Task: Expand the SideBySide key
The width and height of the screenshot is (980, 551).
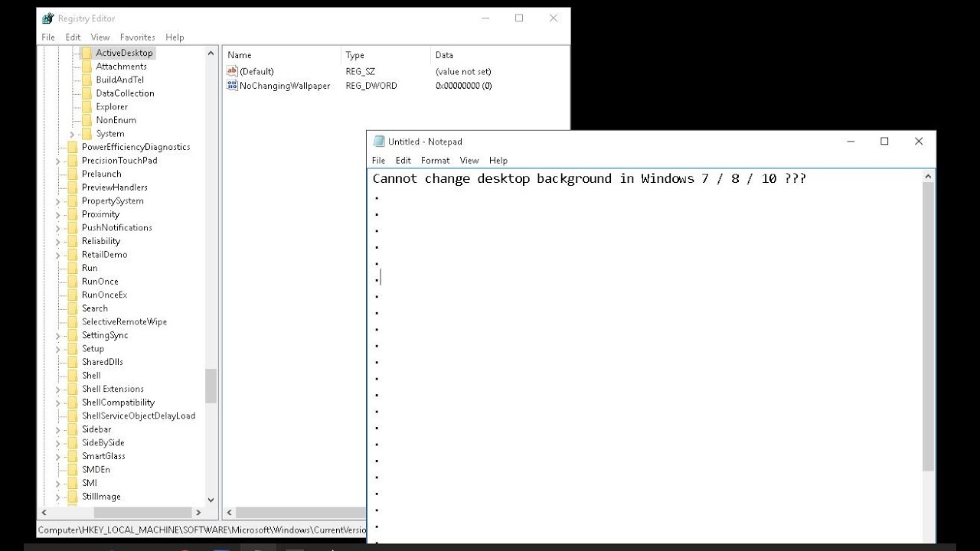Action: pyautogui.click(x=58, y=443)
